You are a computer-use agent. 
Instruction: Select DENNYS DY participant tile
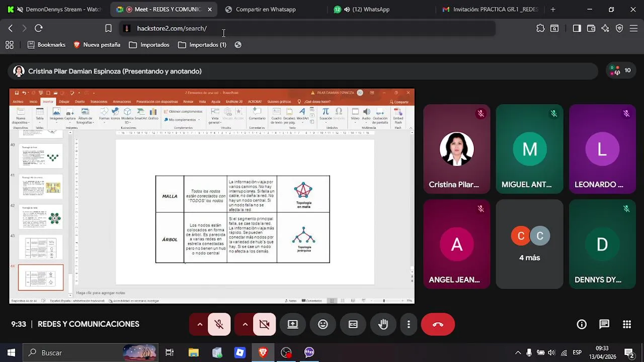point(602,244)
